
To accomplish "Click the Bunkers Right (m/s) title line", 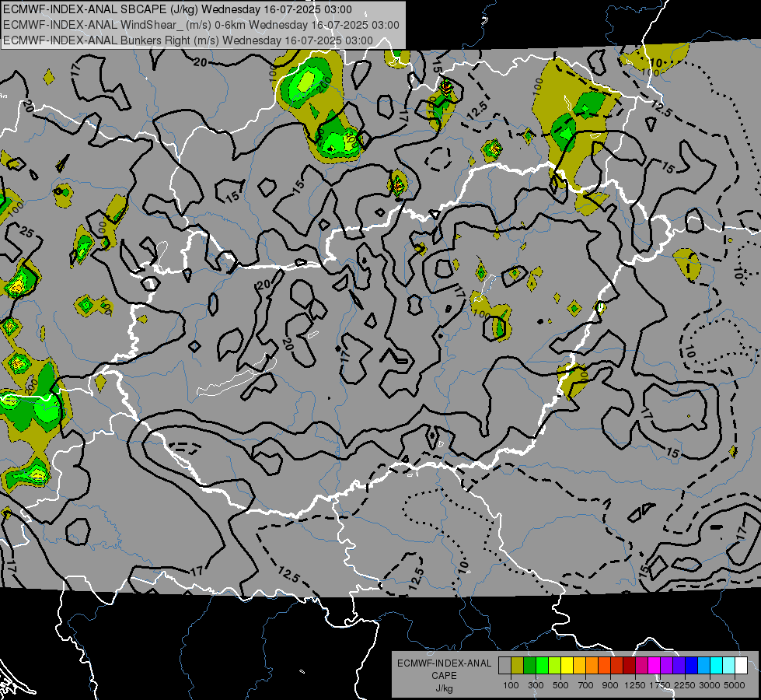I will (188, 40).
